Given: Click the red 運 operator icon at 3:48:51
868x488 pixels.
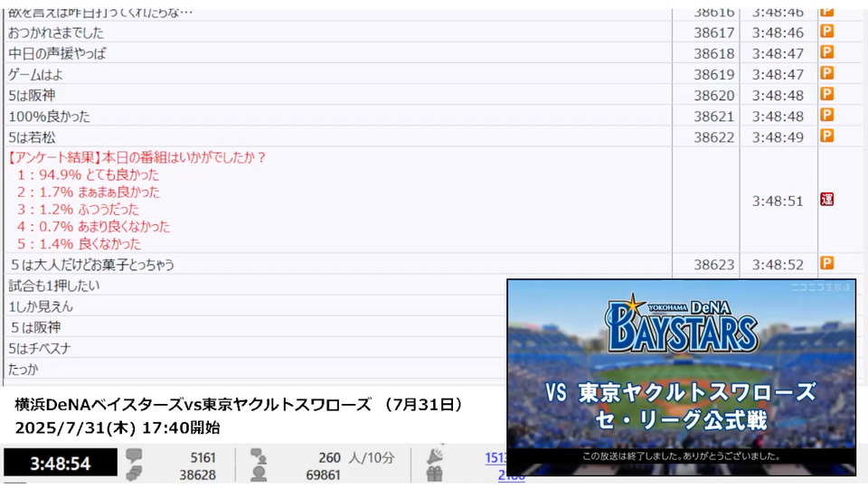Looking at the screenshot, I should pos(826,200).
